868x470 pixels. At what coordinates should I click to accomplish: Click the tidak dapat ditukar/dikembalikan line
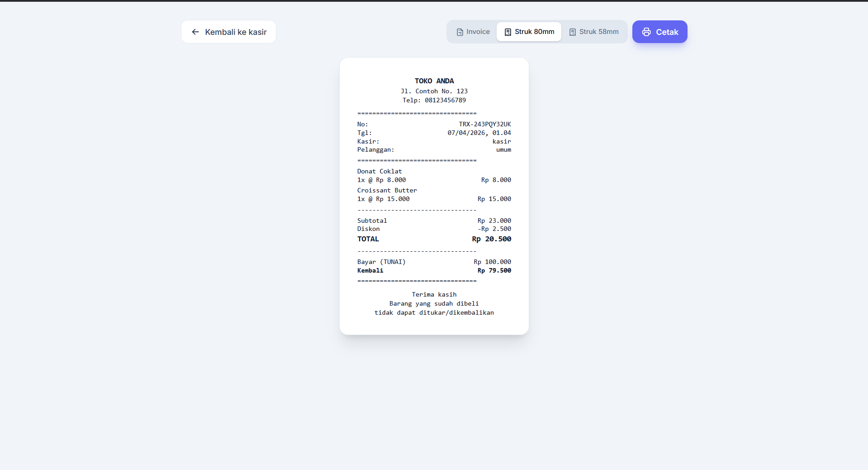[x=434, y=312]
